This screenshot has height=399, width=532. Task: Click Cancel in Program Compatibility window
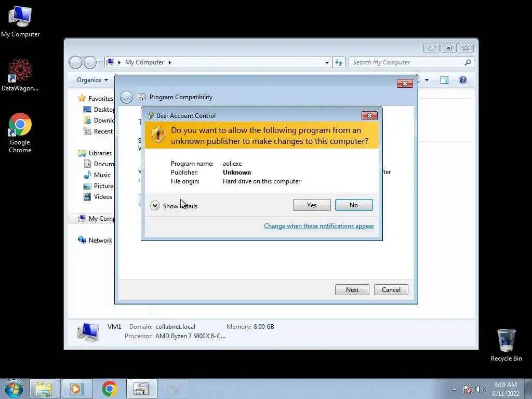[391, 290]
